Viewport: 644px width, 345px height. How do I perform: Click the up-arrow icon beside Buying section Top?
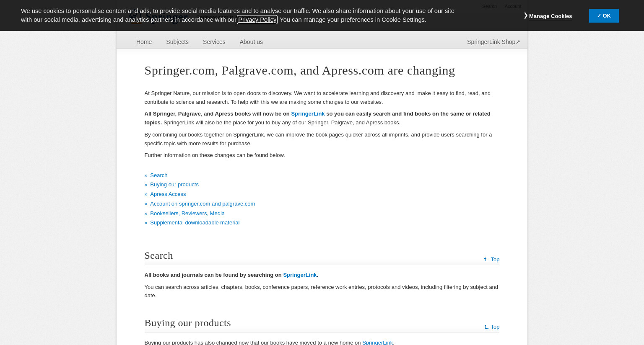[x=486, y=327]
